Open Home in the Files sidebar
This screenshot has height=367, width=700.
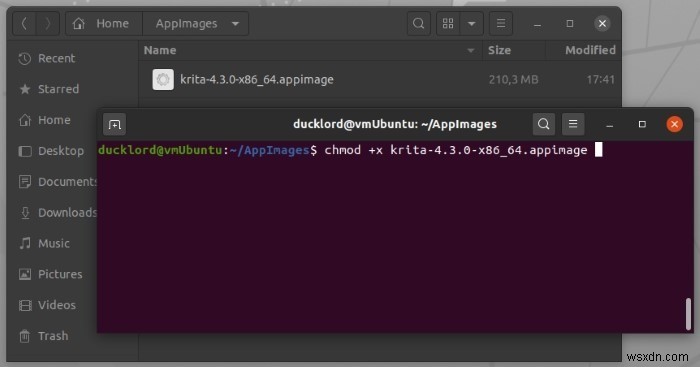pos(54,120)
